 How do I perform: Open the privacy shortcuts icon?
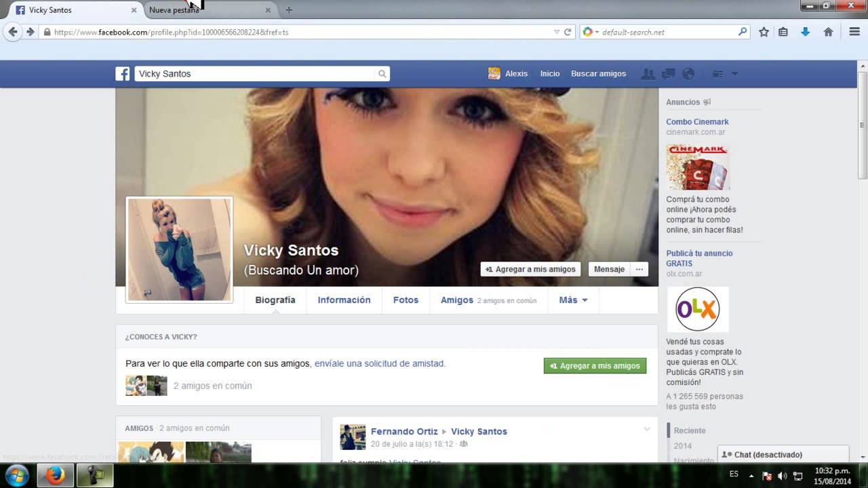717,73
